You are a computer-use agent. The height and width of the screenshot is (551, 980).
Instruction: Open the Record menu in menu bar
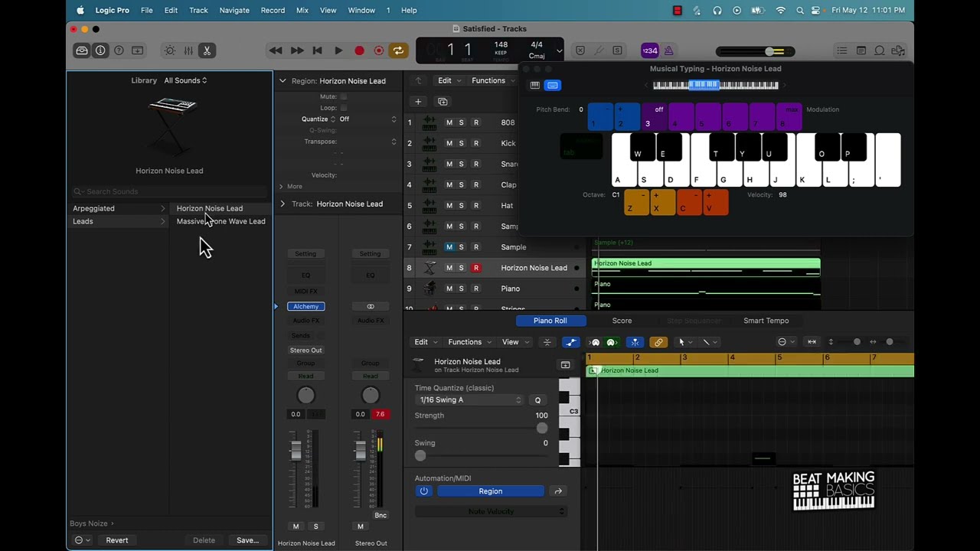coord(273,10)
